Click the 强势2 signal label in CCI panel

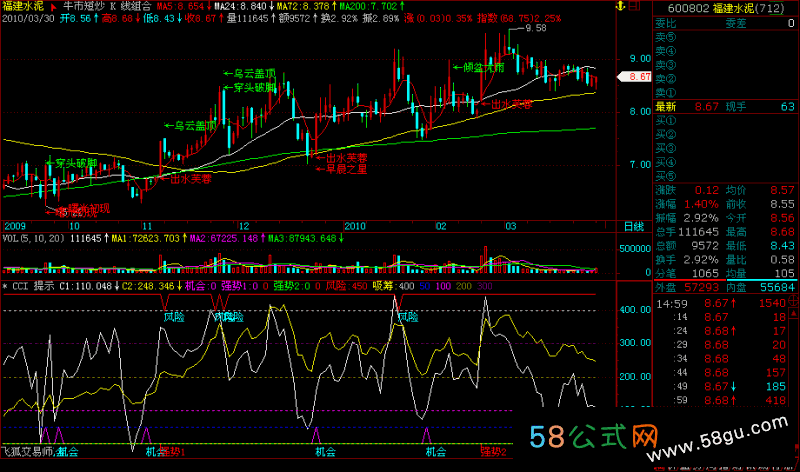point(493,452)
